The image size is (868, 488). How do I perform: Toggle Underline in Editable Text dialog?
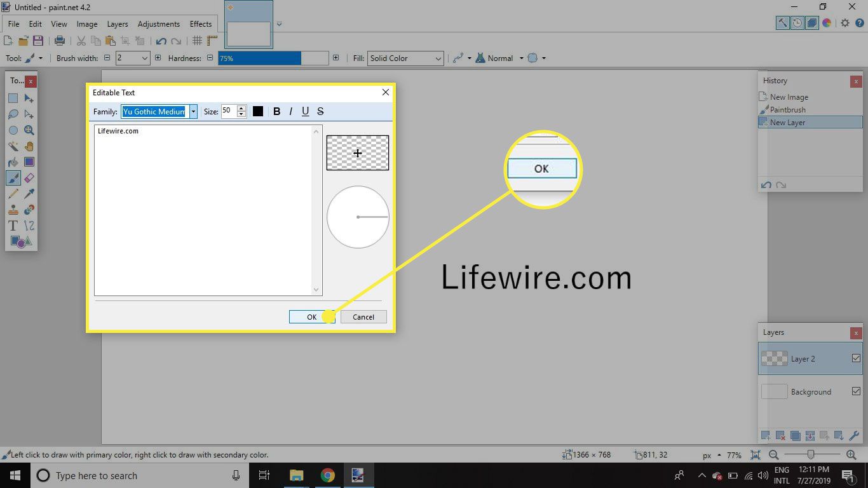305,111
